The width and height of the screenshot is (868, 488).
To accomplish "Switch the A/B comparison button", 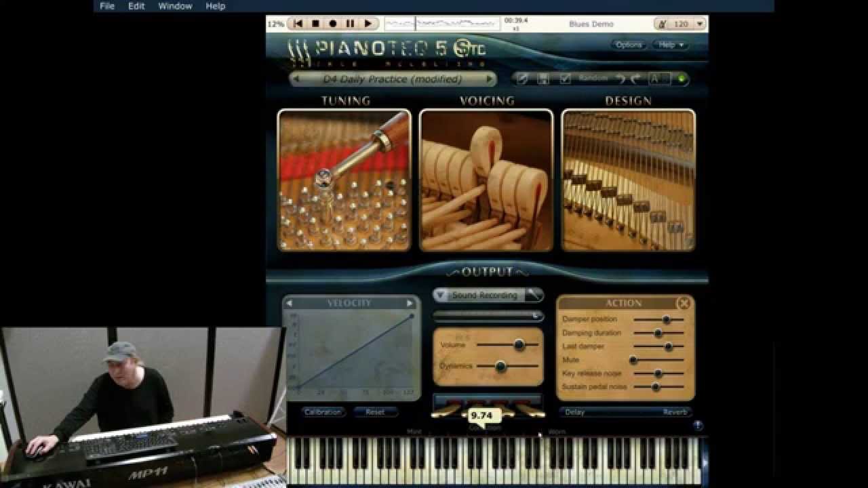I will 659,79.
